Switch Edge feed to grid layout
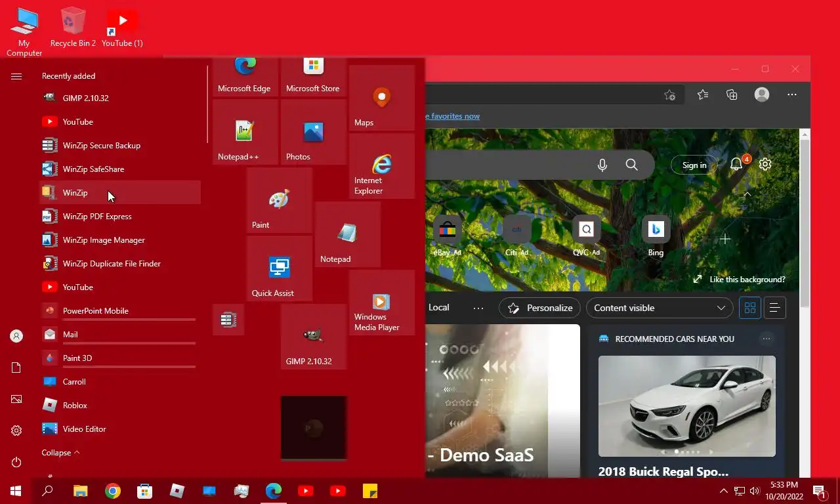 click(x=750, y=308)
